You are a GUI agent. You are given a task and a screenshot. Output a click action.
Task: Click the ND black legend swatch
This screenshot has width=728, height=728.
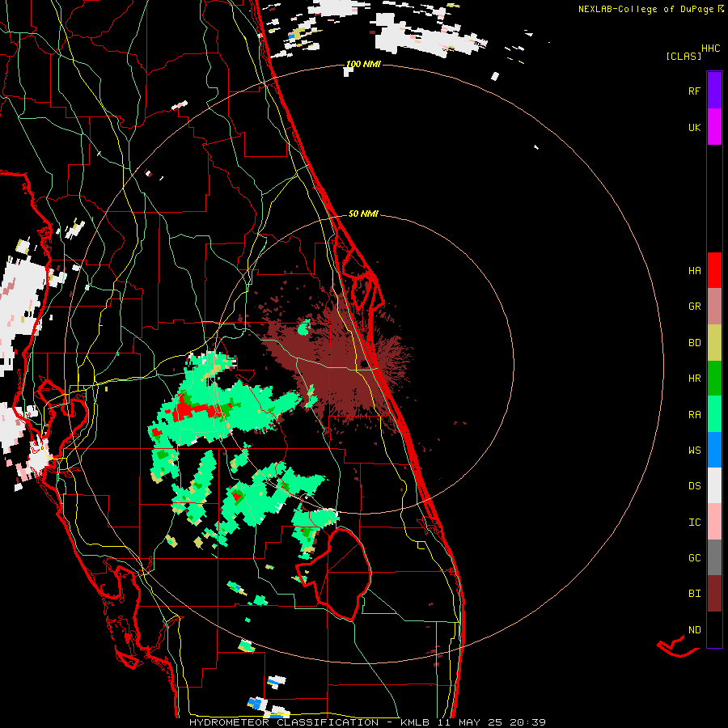pos(714,629)
